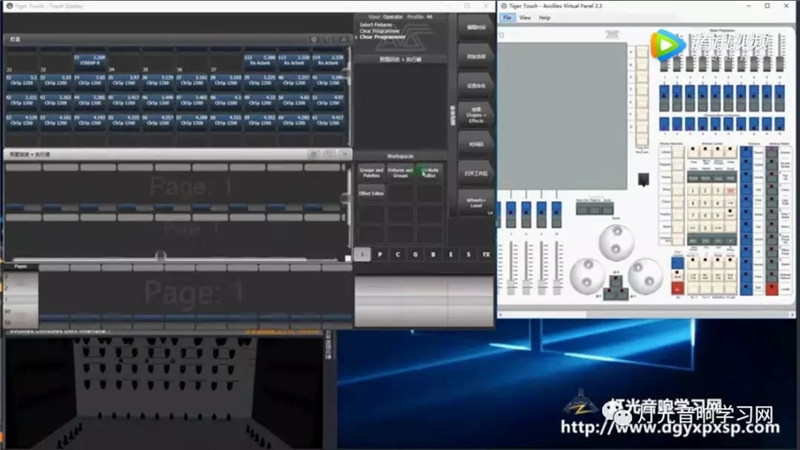Image resolution: width=800 pixels, height=450 pixels.
Task: Close the fixtures window with X icon
Action: (x=344, y=39)
